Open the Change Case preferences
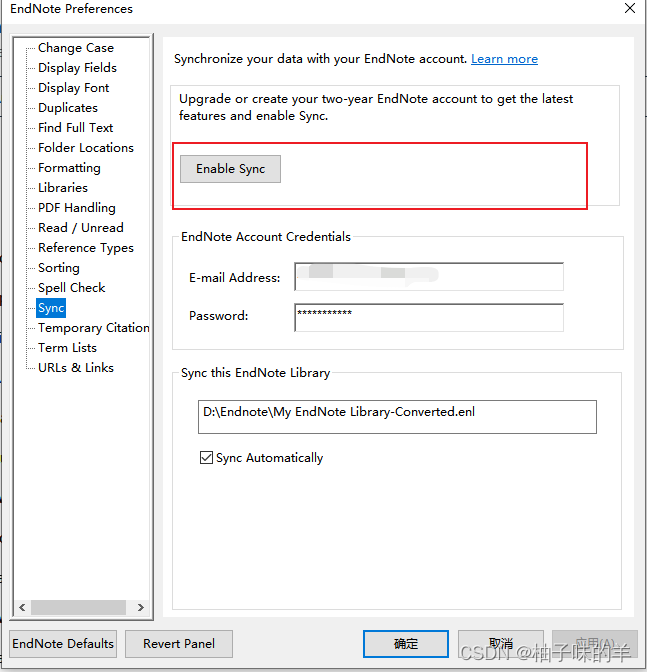Image resolution: width=647 pixels, height=672 pixels. [76, 48]
